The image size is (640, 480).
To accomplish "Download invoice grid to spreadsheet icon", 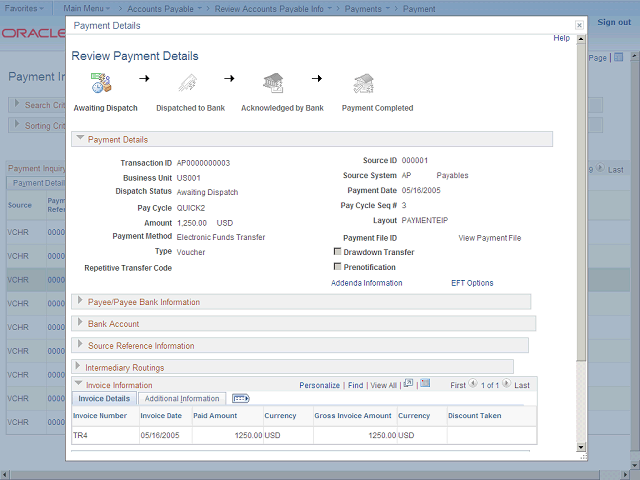I will pos(425,384).
